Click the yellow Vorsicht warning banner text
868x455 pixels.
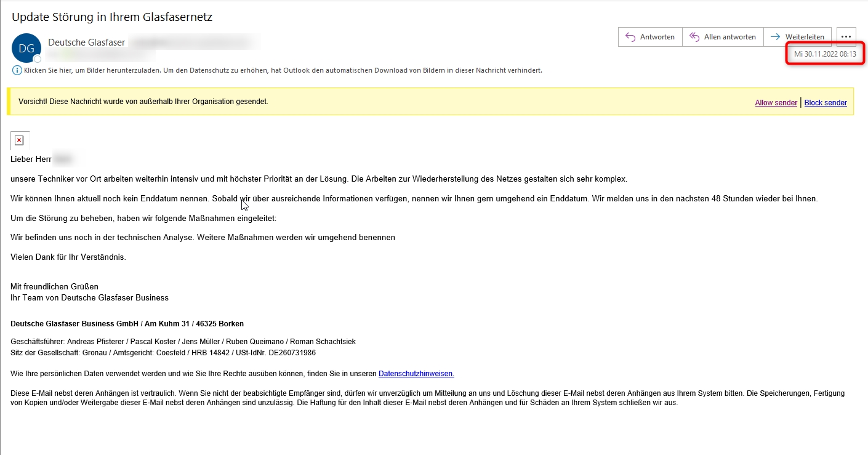tap(143, 102)
